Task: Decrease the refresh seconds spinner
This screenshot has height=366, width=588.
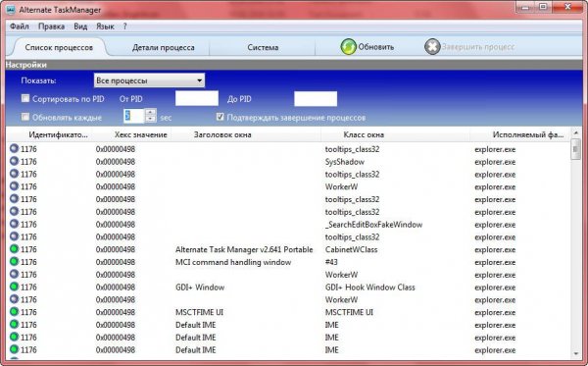Action: [x=151, y=120]
